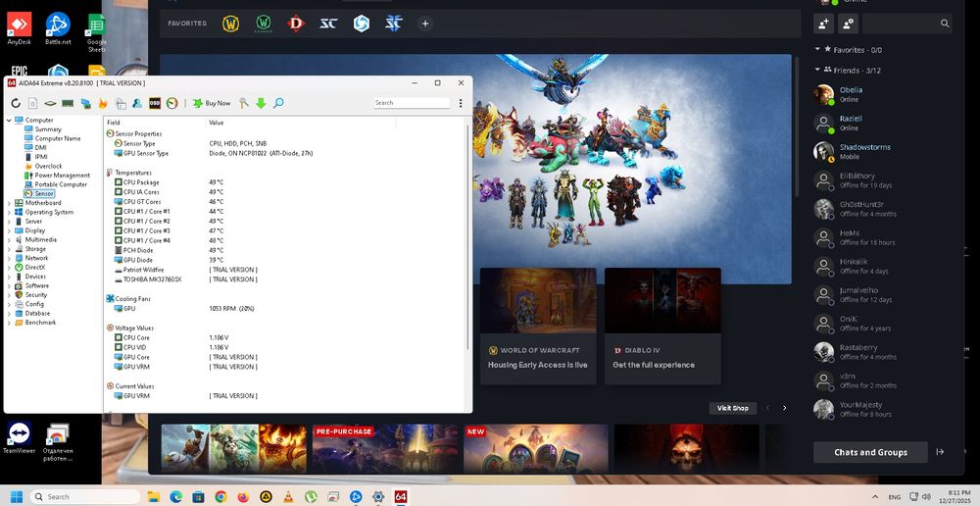Collapse the Computer tree node
The width and height of the screenshot is (980, 506).
point(9,120)
